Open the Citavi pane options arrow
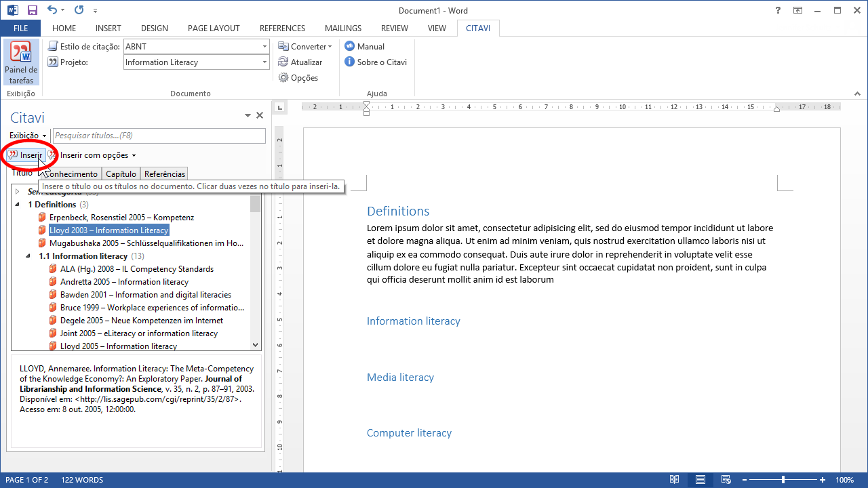 248,116
